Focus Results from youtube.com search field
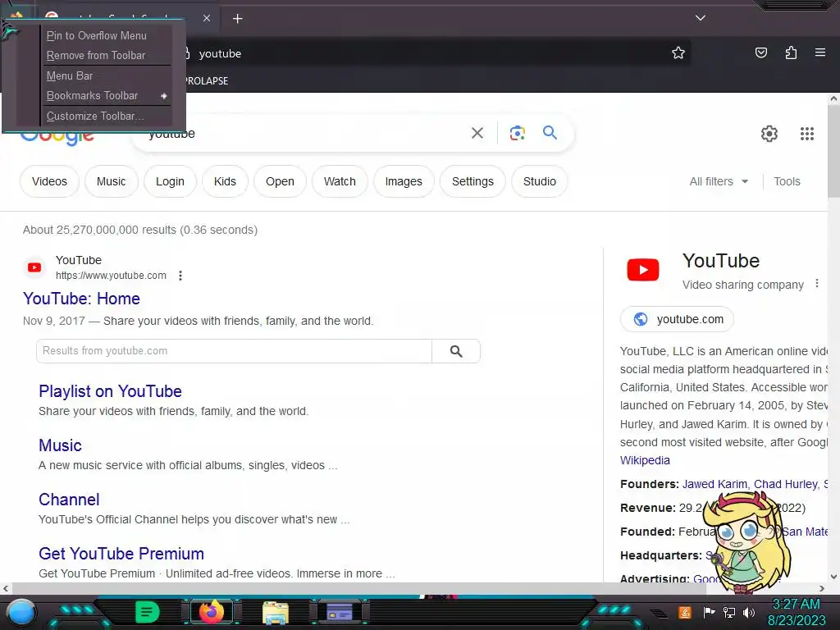Screen dimensions: 840x630 (x=234, y=351)
